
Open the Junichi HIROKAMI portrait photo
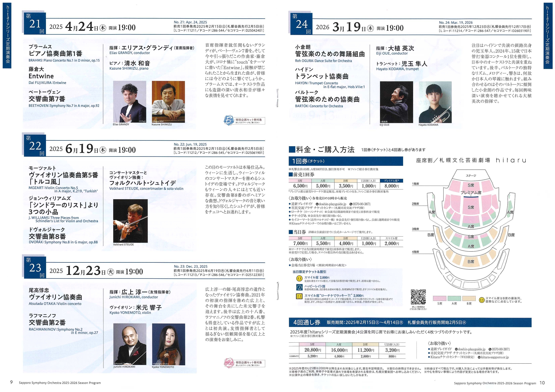pyautogui.click(x=130, y=344)
